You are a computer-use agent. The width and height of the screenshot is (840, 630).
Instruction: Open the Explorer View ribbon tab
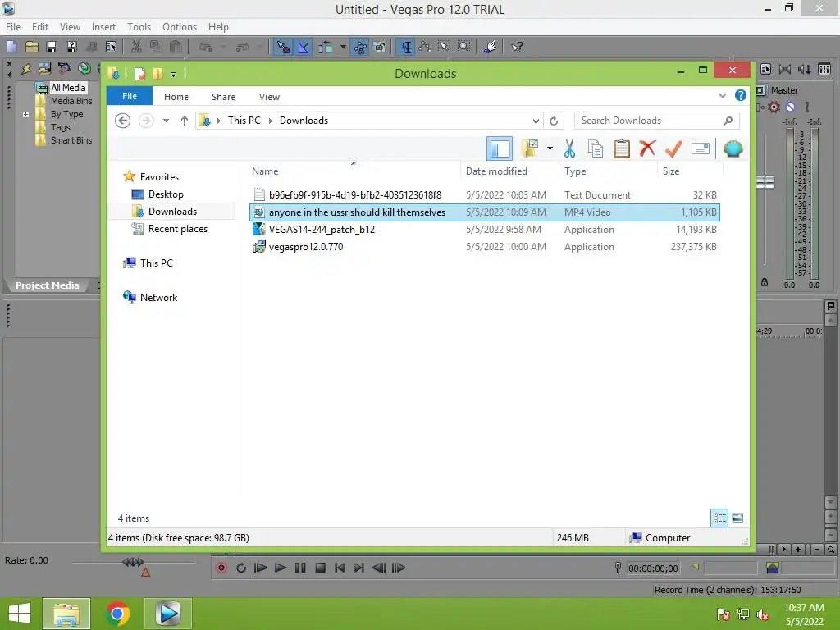click(269, 97)
